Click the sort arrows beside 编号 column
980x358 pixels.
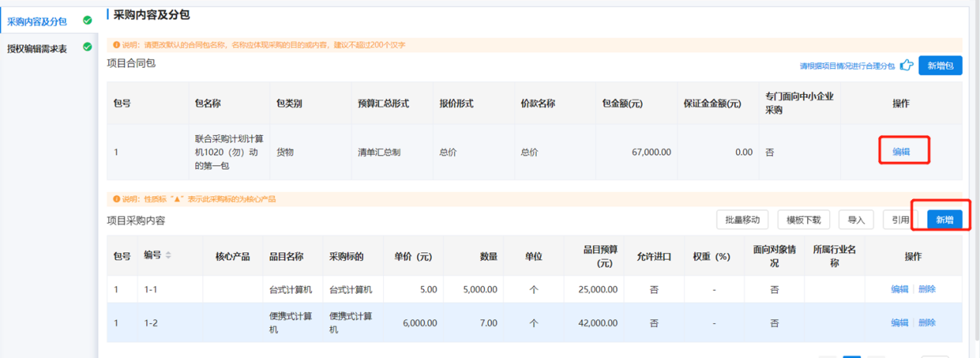pos(168,256)
